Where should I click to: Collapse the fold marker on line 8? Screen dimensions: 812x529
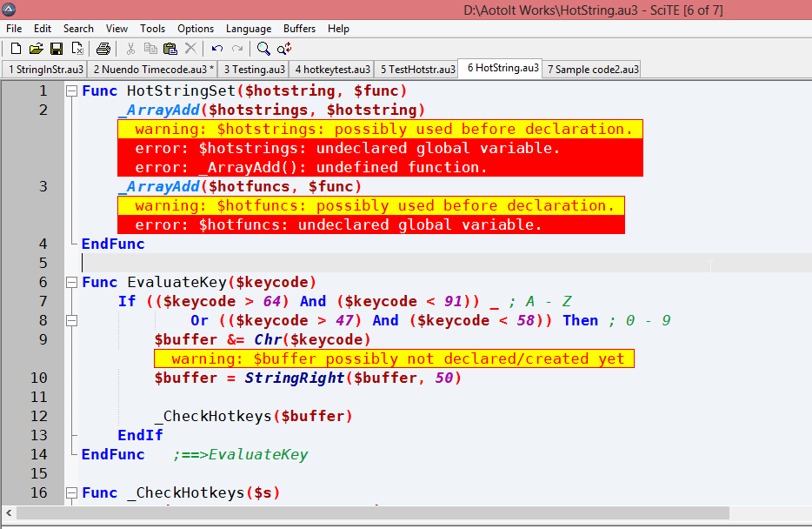click(71, 321)
